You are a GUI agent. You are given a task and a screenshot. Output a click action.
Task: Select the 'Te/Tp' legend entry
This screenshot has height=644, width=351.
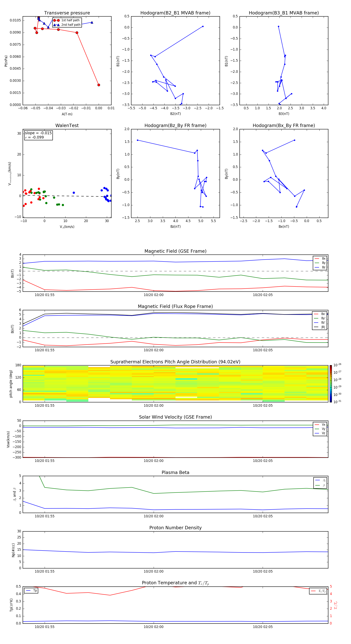pos(318,591)
